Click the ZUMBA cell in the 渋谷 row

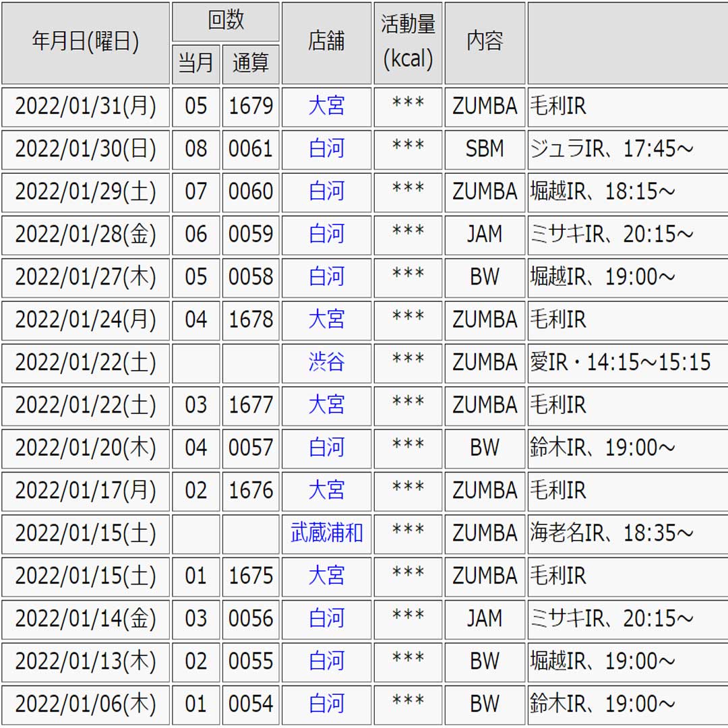pyautogui.click(x=485, y=363)
